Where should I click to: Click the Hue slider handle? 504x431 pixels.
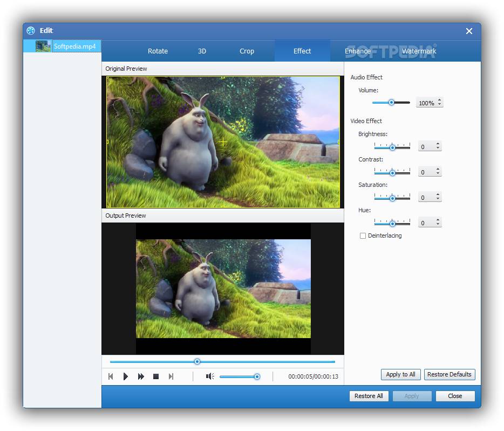click(x=392, y=224)
